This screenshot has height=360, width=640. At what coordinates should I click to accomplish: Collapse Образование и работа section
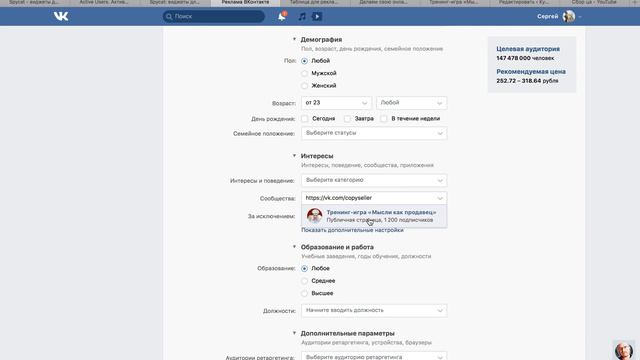coord(294,247)
